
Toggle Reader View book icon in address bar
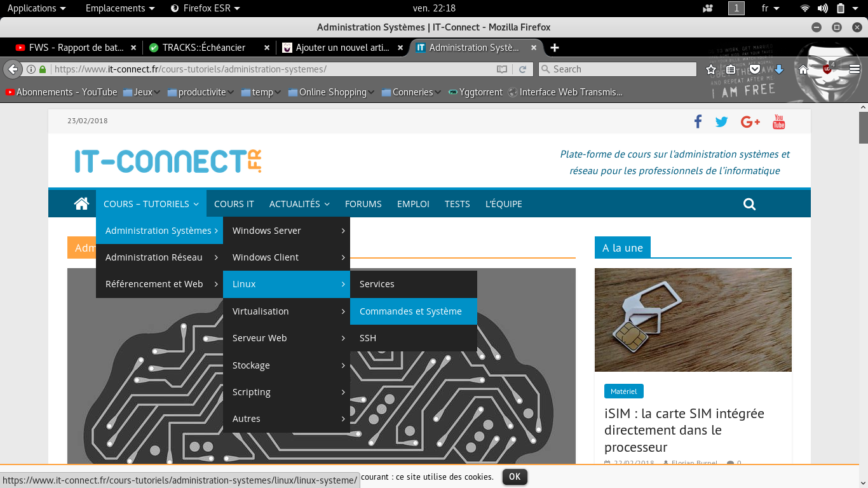[502, 69]
